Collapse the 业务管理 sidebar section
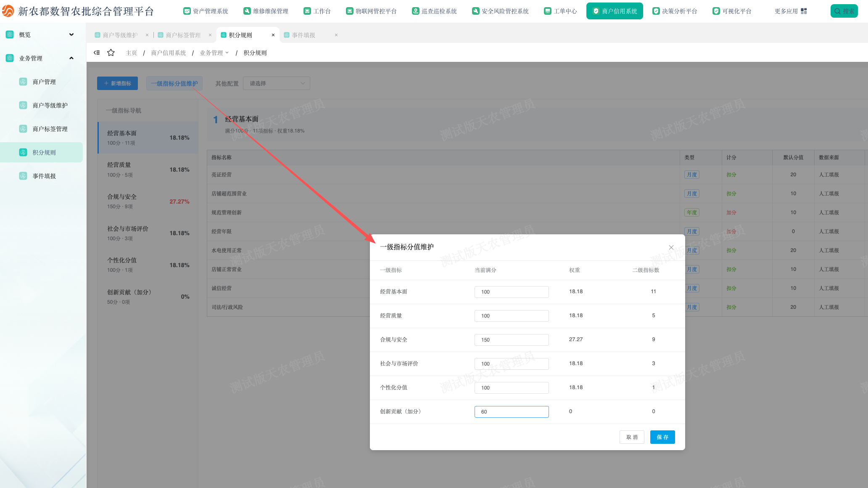 pyautogui.click(x=71, y=58)
